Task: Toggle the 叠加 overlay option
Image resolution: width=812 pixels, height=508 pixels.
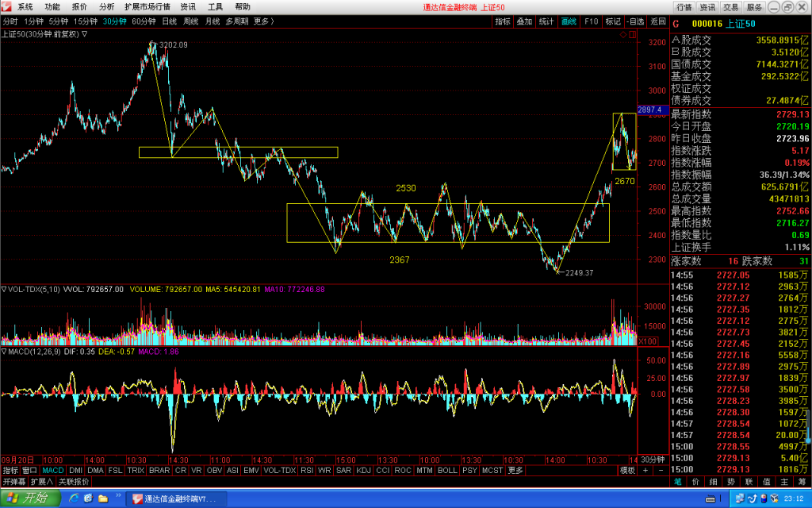Action: (525, 21)
